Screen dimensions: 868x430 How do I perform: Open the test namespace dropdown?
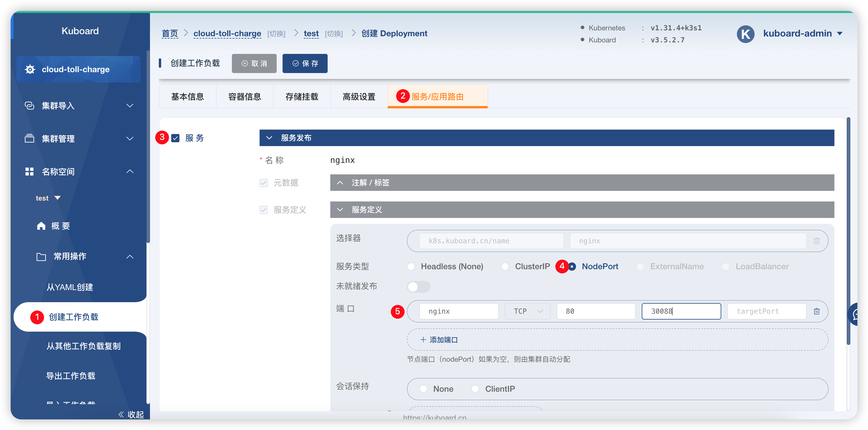pyautogui.click(x=48, y=198)
